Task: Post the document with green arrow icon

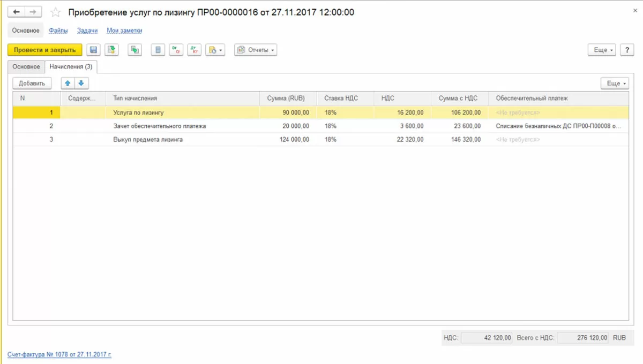Action: 111,50
